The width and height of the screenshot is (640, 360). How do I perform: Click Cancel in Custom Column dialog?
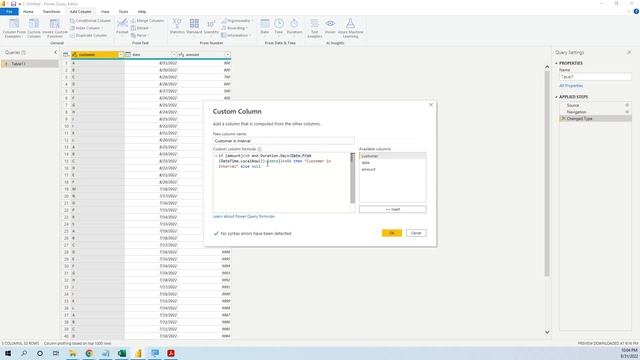416,233
